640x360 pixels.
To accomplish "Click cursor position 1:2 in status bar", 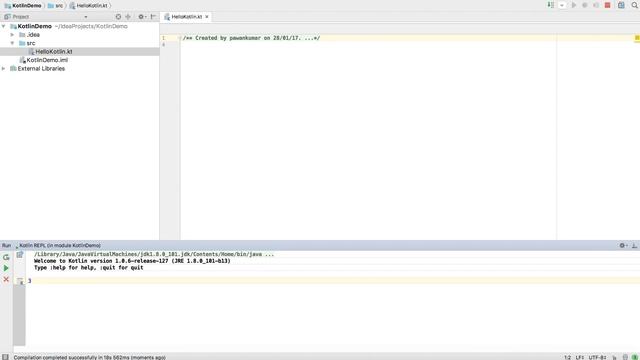I will [567, 357].
